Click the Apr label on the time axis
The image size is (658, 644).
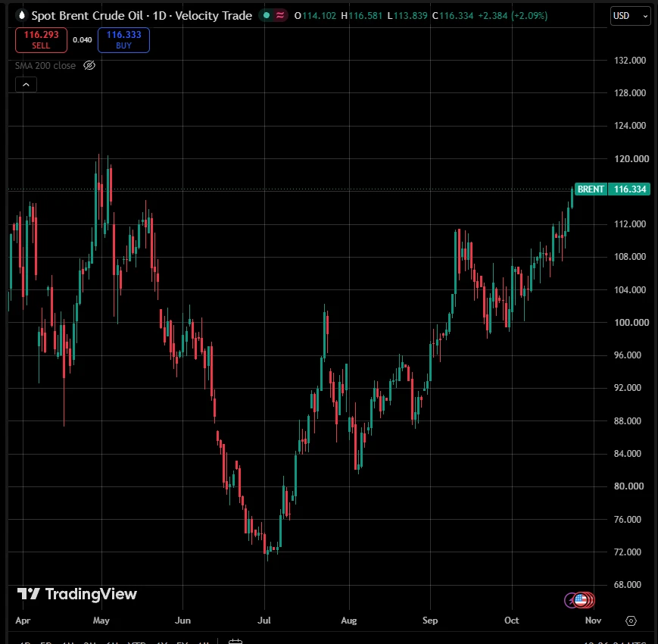pos(23,621)
